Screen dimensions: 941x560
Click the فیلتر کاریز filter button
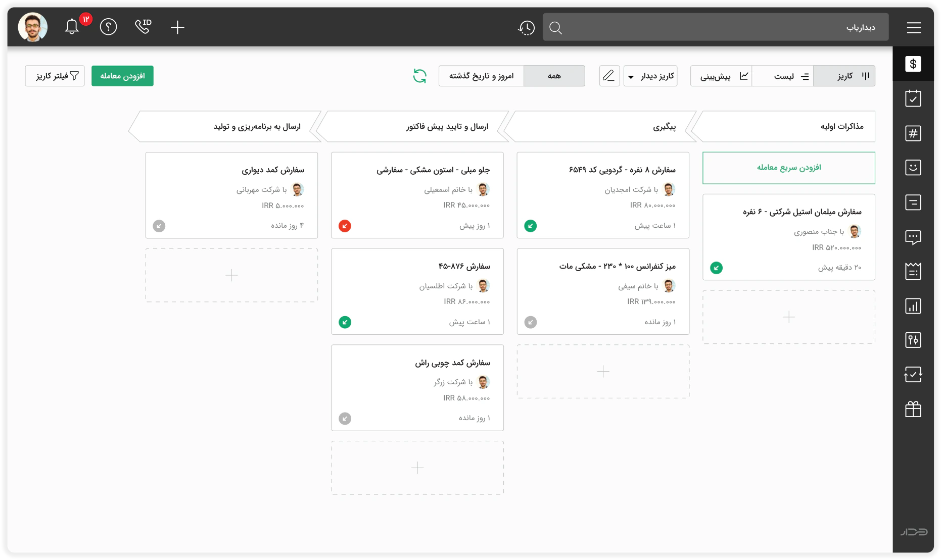click(x=55, y=76)
